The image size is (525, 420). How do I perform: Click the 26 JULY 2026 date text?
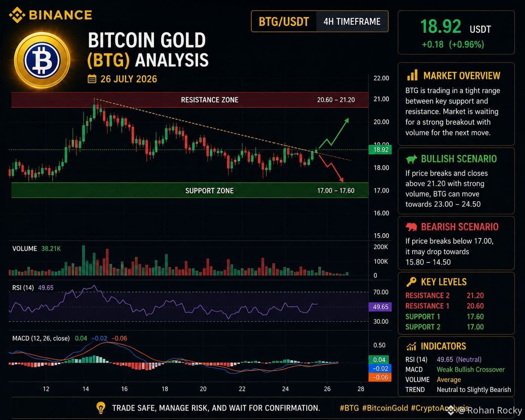tap(129, 79)
